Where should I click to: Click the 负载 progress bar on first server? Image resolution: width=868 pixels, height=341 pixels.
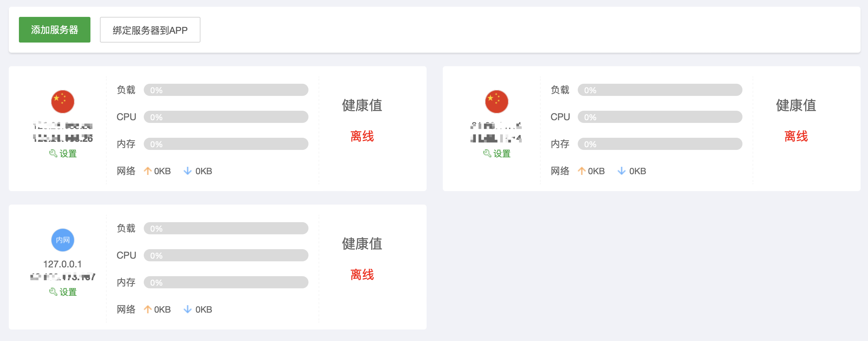click(x=226, y=90)
